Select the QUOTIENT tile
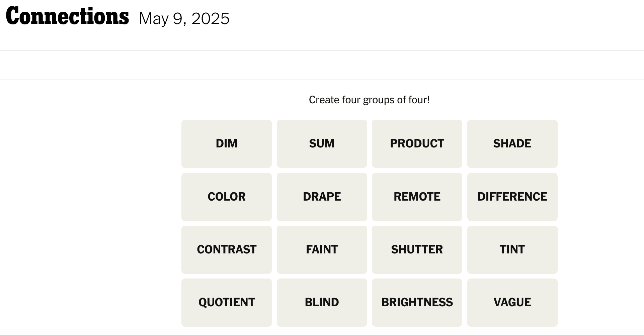The image size is (644, 335). (227, 302)
